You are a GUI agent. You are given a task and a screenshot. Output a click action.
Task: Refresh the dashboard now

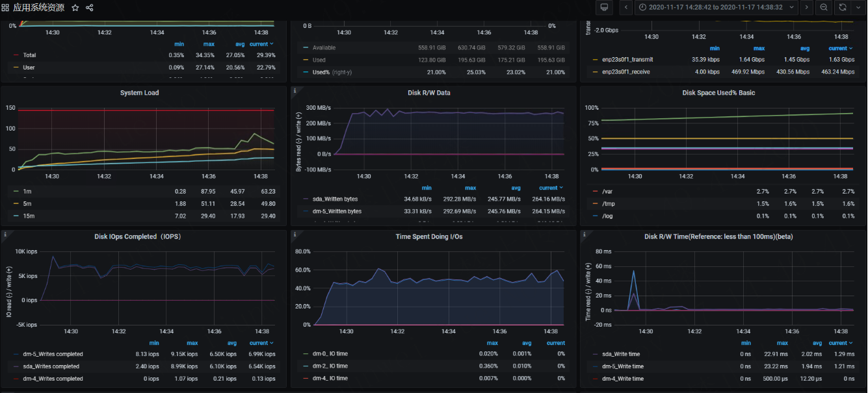pyautogui.click(x=843, y=7)
